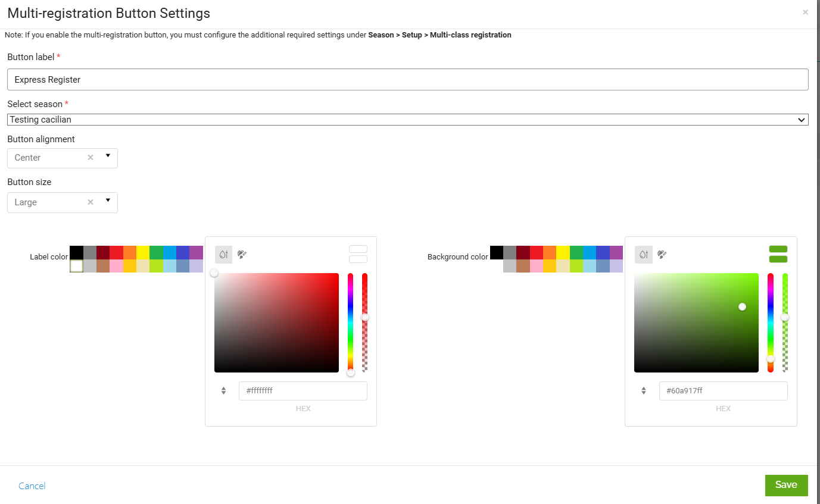
Task: Toggle color format arrows beside #ffffffff field
Action: pos(224,391)
